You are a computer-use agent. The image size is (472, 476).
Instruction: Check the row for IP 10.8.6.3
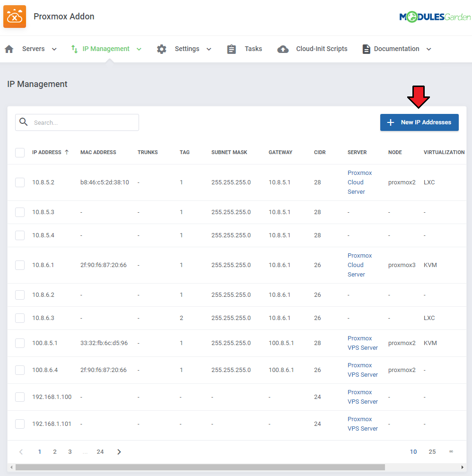[x=20, y=318]
